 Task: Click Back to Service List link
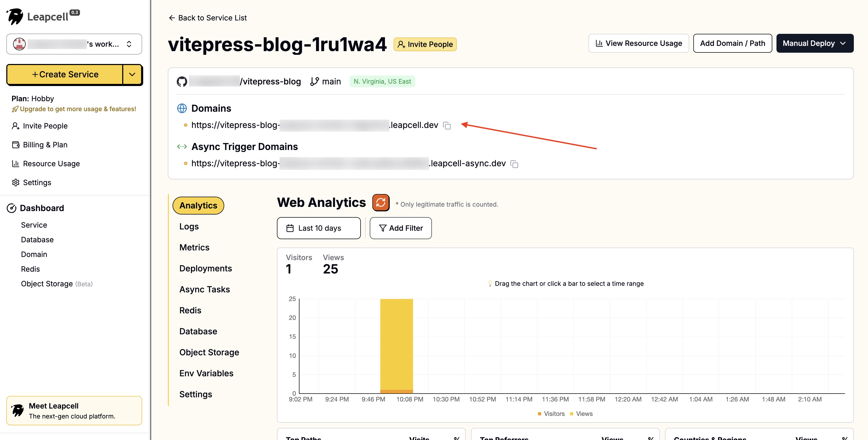pyautogui.click(x=208, y=18)
